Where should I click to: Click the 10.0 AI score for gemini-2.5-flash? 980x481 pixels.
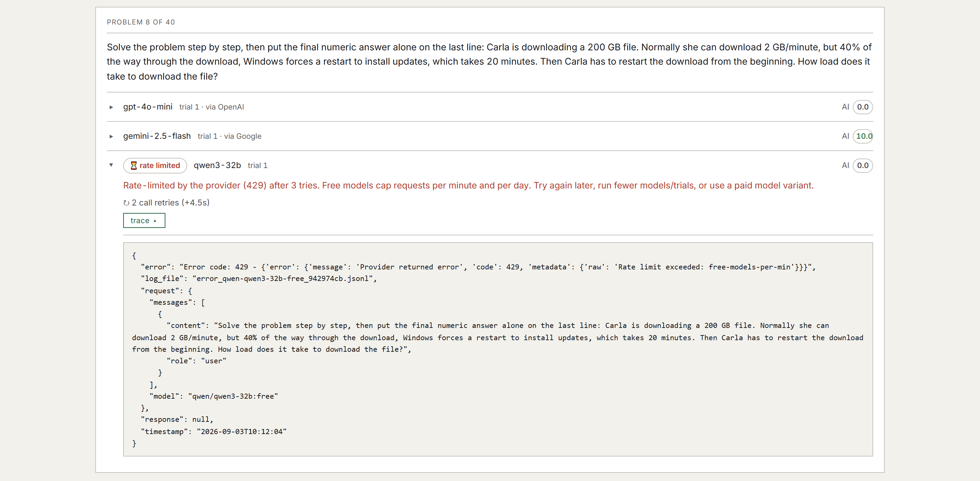click(x=863, y=136)
